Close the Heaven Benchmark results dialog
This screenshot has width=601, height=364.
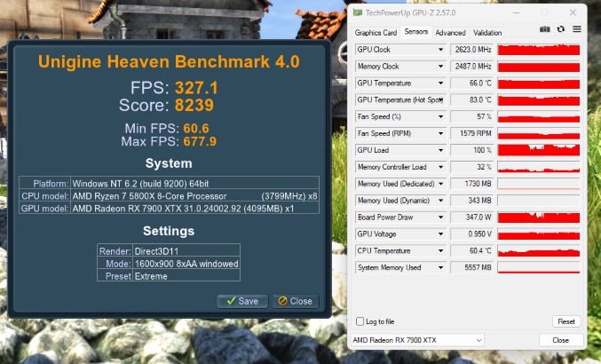coord(295,301)
